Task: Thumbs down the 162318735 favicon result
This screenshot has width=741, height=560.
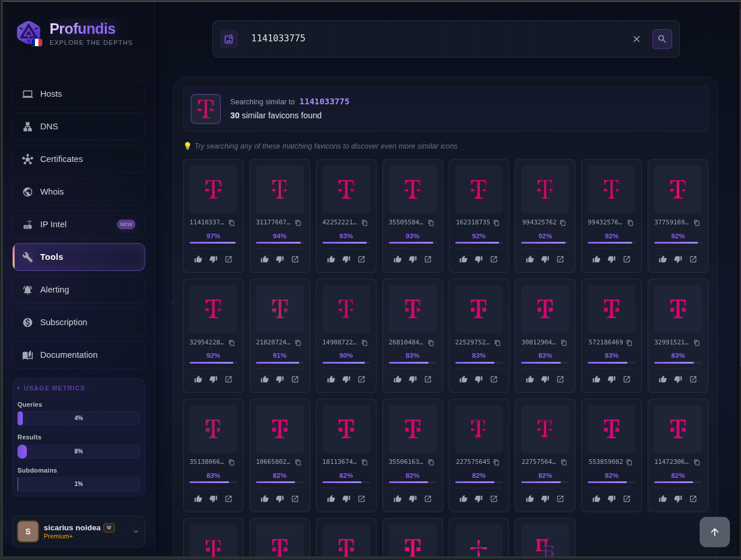Action: point(479,259)
